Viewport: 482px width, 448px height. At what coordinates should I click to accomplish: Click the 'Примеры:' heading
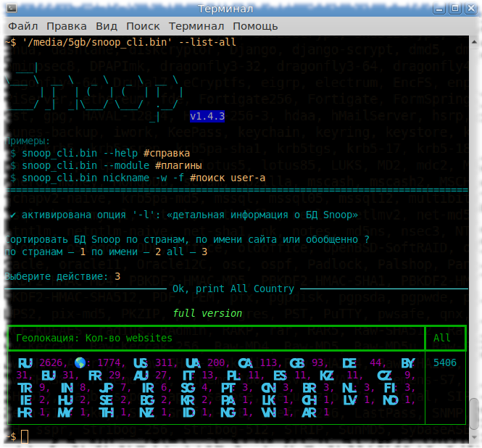[28, 141]
